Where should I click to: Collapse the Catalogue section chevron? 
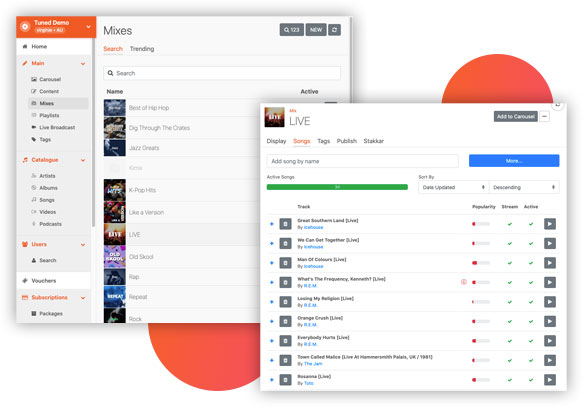(83, 160)
